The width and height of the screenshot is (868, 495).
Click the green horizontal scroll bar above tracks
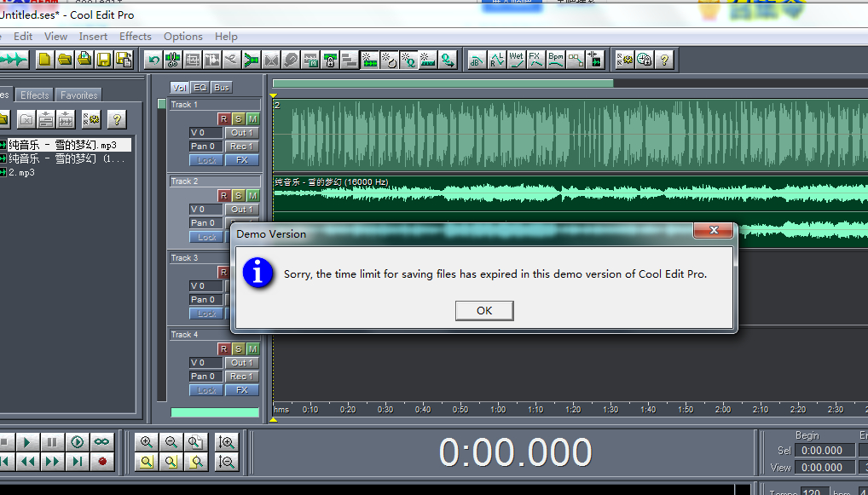(x=443, y=83)
